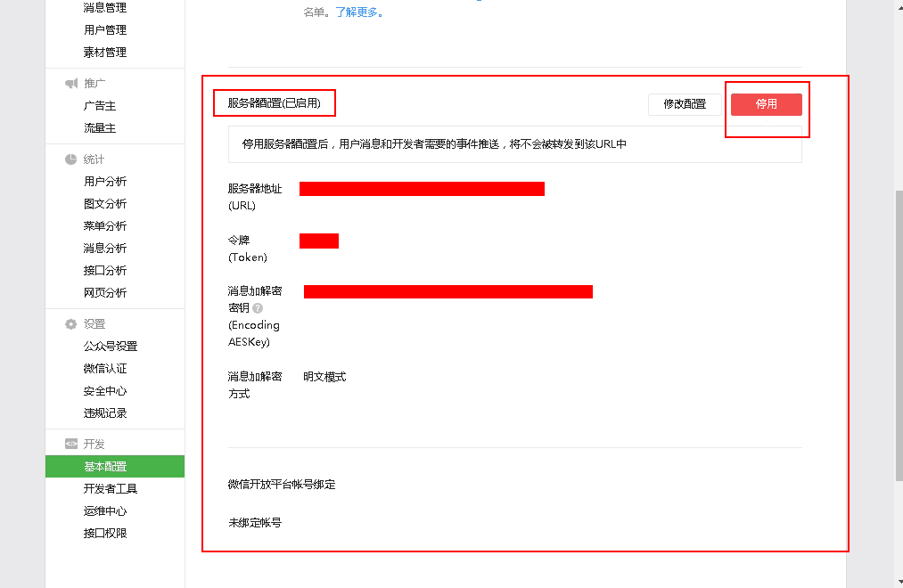This screenshot has height=588, width=903.
Task: Click the code icon beside 开发
Action: [71, 445]
